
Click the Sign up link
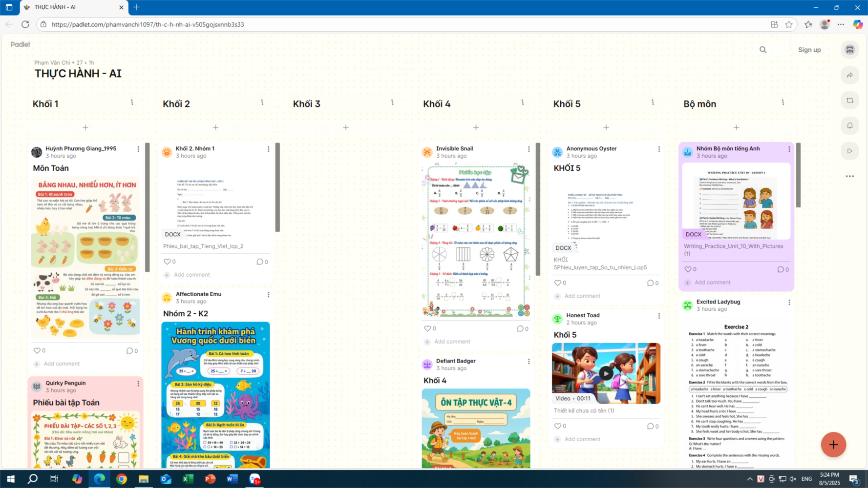point(809,50)
